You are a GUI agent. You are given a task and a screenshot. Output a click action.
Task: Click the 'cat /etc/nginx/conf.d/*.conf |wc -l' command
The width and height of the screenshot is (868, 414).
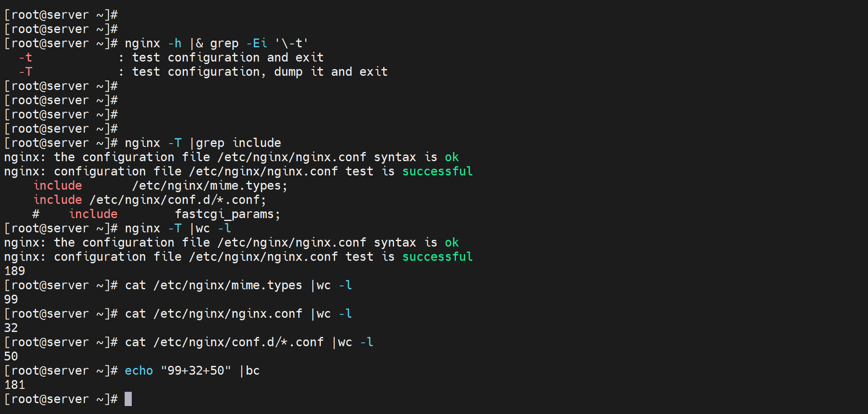click(249, 342)
